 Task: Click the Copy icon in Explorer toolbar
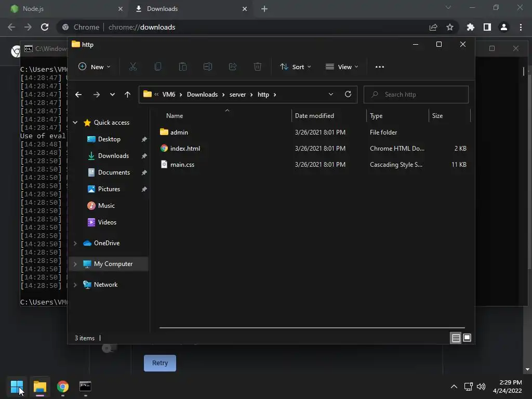click(x=158, y=67)
